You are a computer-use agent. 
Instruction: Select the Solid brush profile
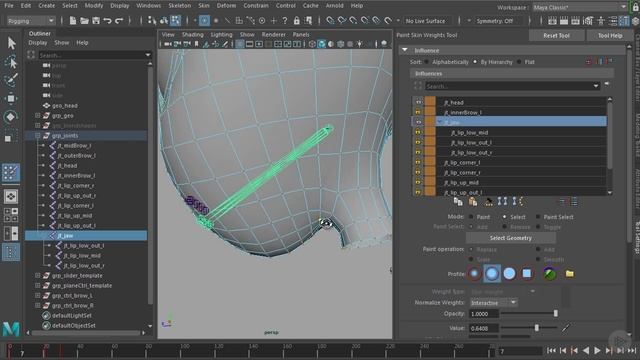(509, 273)
